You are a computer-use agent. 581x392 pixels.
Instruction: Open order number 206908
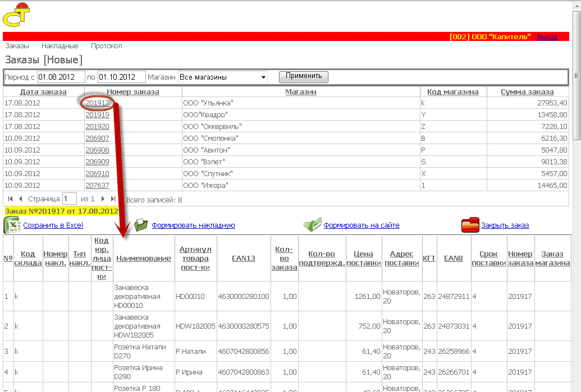[97, 150]
